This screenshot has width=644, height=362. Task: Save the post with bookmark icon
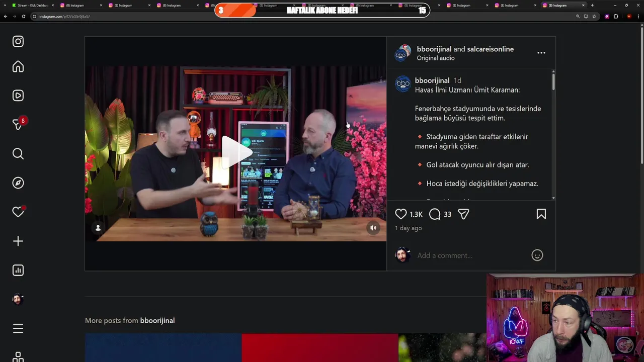tap(541, 214)
